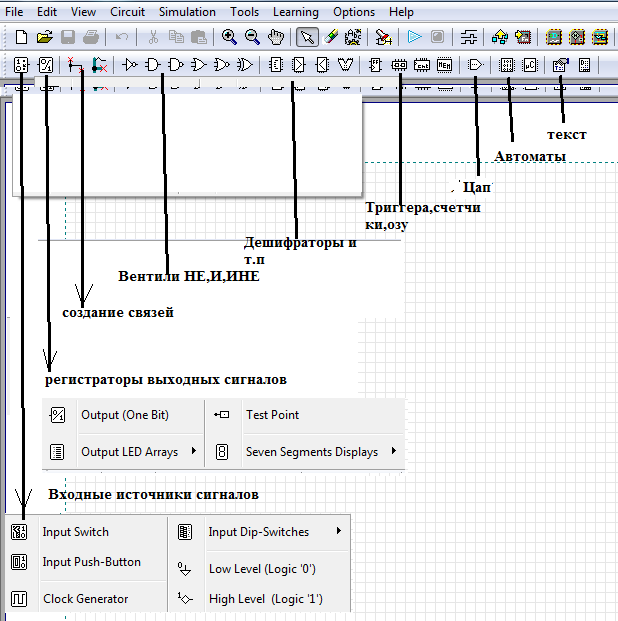Click the Output LED Arrays icon
The height and width of the screenshot is (621, 618).
tap(57, 452)
